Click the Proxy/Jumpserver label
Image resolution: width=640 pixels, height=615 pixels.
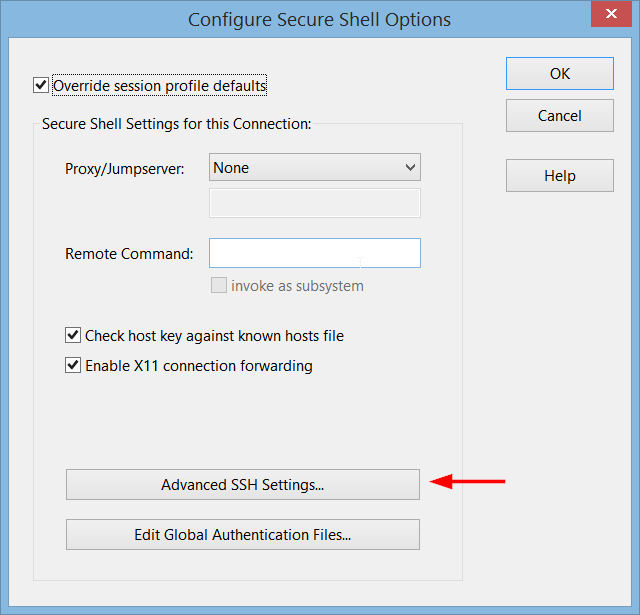tap(125, 169)
